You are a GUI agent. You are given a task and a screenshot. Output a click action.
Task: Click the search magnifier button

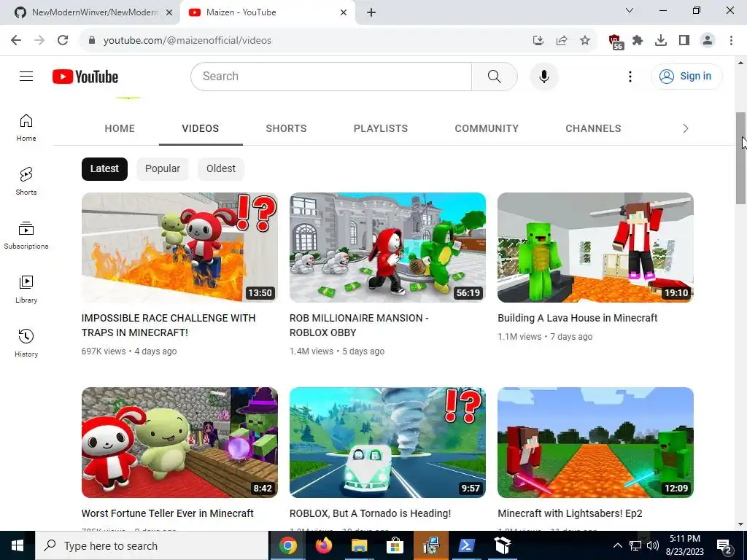pos(495,76)
